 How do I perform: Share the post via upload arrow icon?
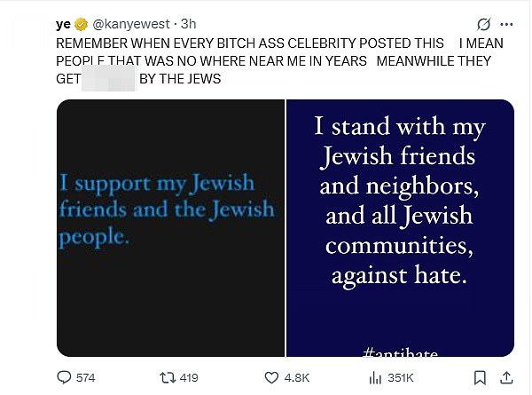[506, 377]
